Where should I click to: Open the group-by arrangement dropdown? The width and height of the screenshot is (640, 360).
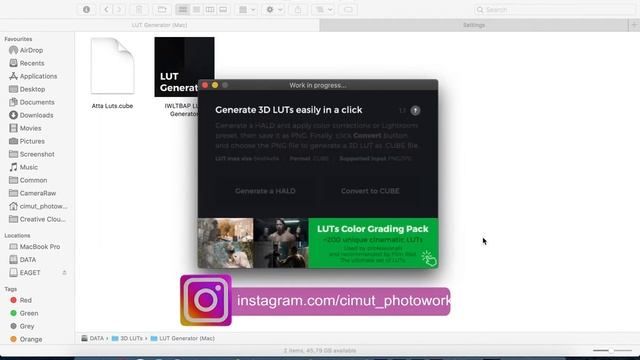point(247,9)
